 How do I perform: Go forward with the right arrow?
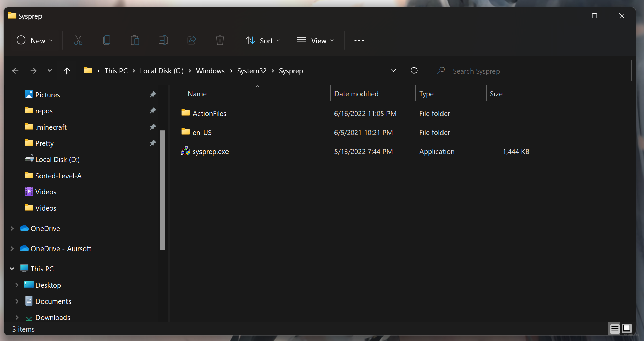pyautogui.click(x=33, y=71)
